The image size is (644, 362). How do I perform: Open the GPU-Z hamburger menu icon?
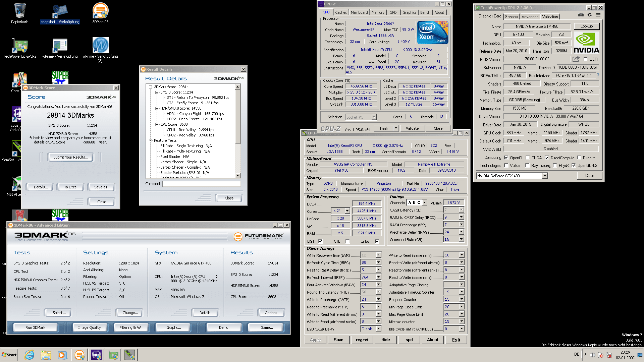[x=598, y=15]
